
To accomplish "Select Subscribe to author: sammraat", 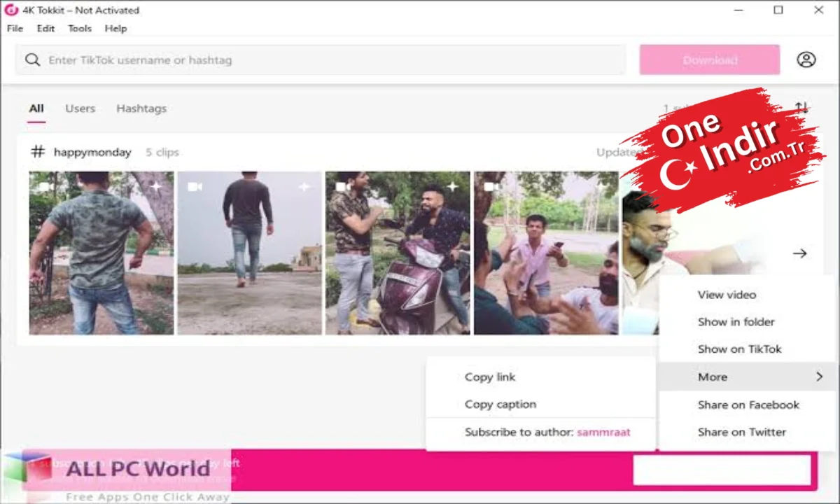I will (540, 432).
